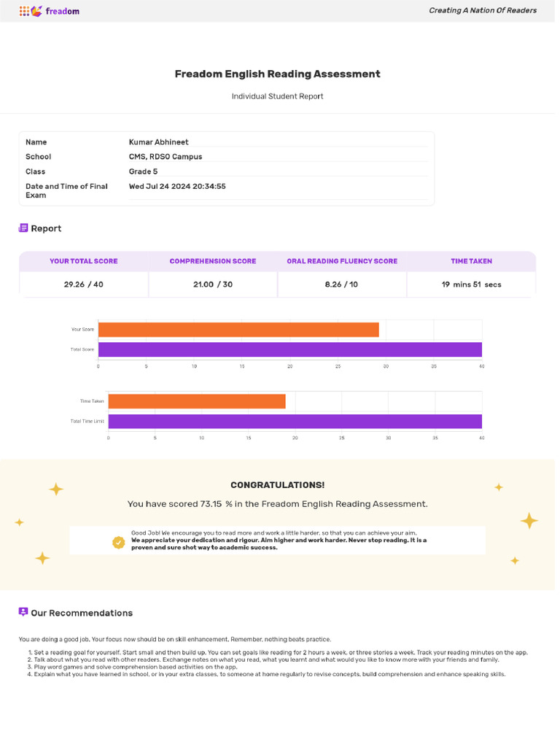560x747 pixels.
Task: Click the purple Total Time Limit bar
Action: pyautogui.click(x=295, y=422)
